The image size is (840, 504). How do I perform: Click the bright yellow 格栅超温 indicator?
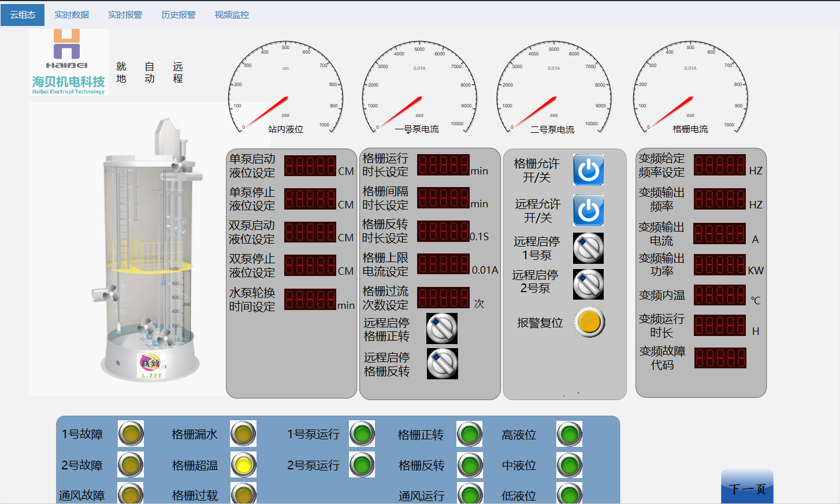tap(243, 465)
